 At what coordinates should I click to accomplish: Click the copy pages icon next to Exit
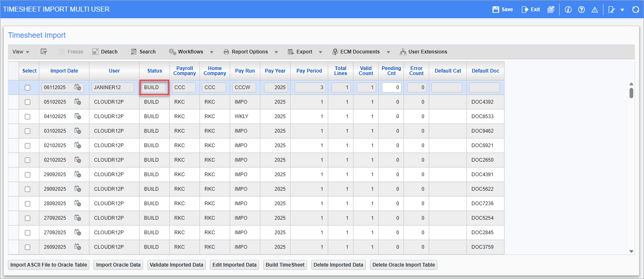click(x=551, y=9)
